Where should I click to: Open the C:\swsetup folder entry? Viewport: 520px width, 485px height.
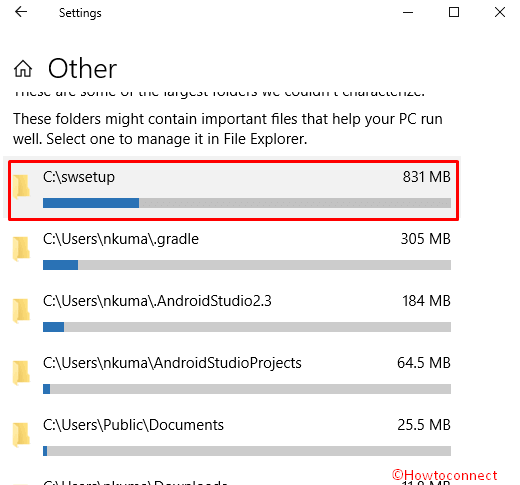click(x=233, y=190)
